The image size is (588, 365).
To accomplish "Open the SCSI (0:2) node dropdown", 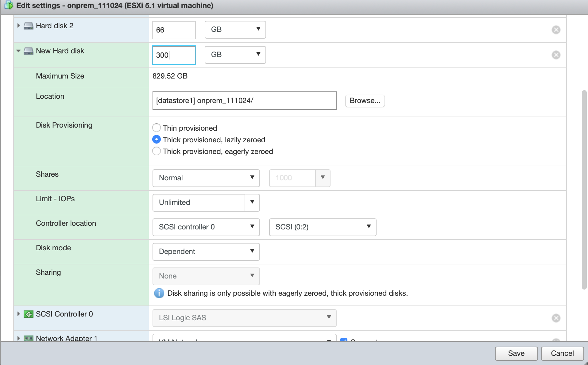I will pos(323,227).
